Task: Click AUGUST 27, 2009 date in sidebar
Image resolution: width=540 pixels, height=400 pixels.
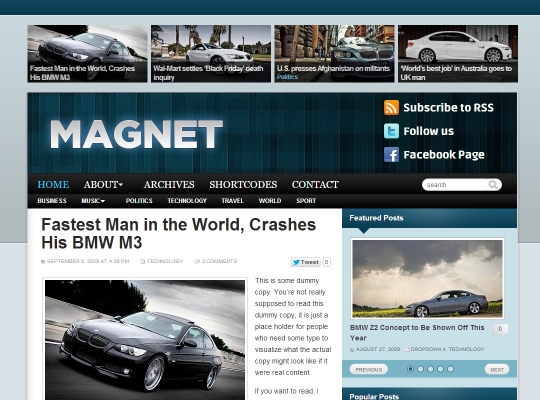Action: click(x=378, y=349)
